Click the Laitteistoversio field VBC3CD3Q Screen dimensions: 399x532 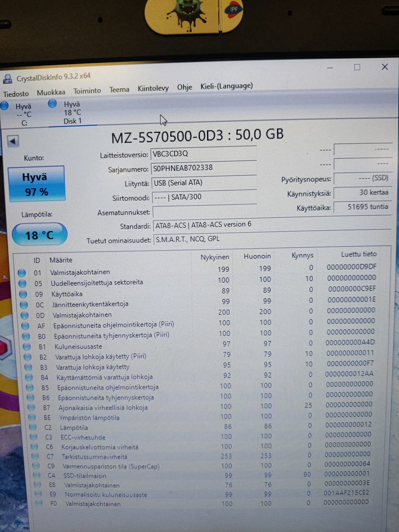click(x=204, y=154)
